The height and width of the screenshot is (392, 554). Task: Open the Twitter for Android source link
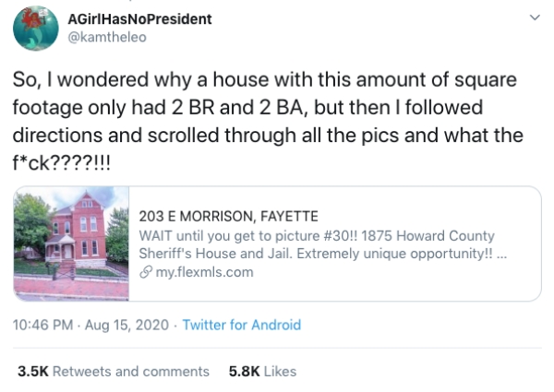(x=241, y=325)
